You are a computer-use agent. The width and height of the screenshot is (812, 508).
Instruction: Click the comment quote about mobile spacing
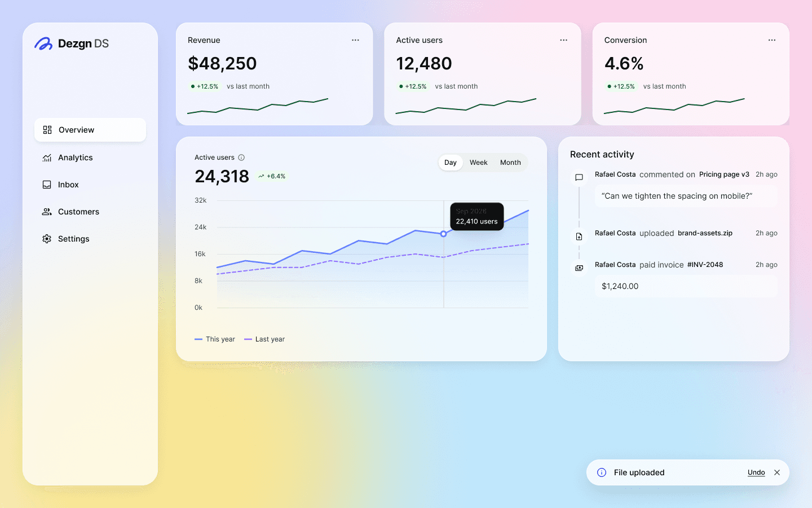coord(677,196)
